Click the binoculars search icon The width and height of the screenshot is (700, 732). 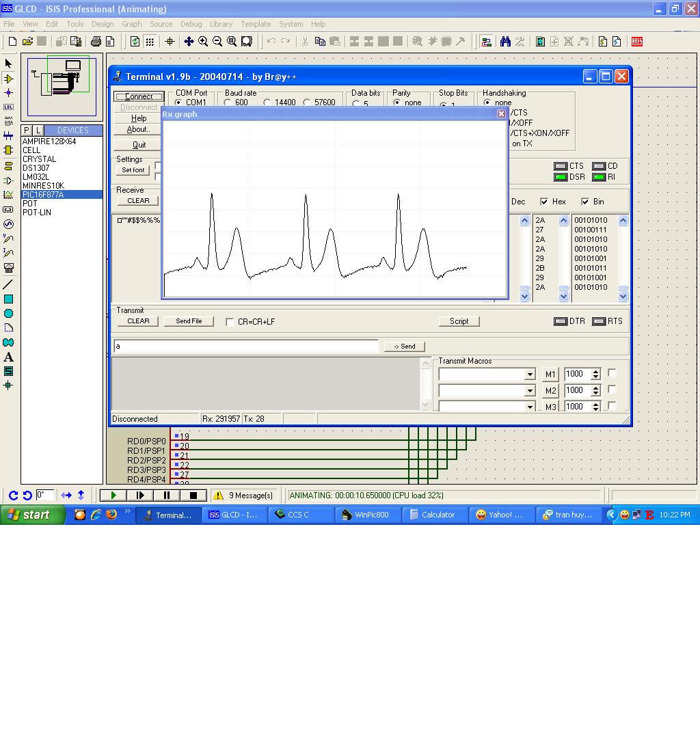tap(505, 42)
